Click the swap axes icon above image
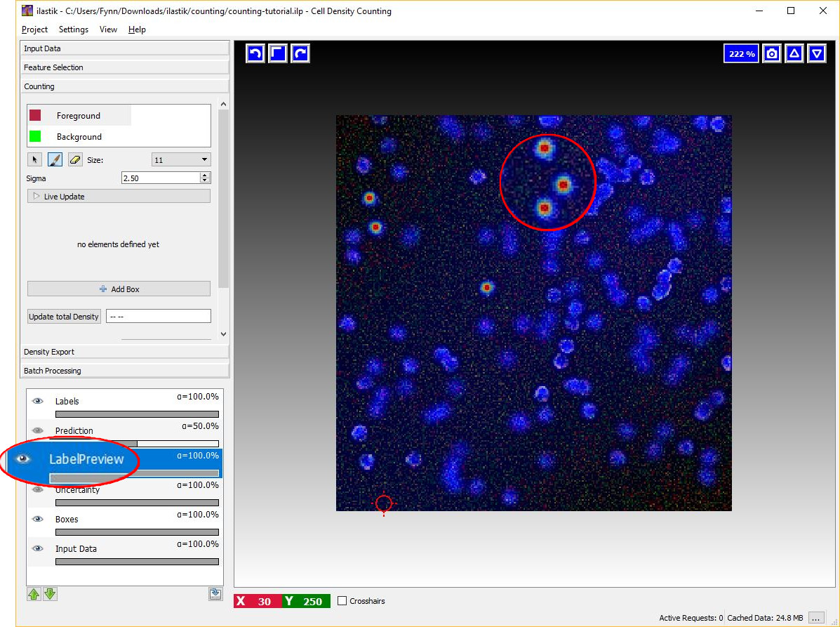 [x=277, y=53]
